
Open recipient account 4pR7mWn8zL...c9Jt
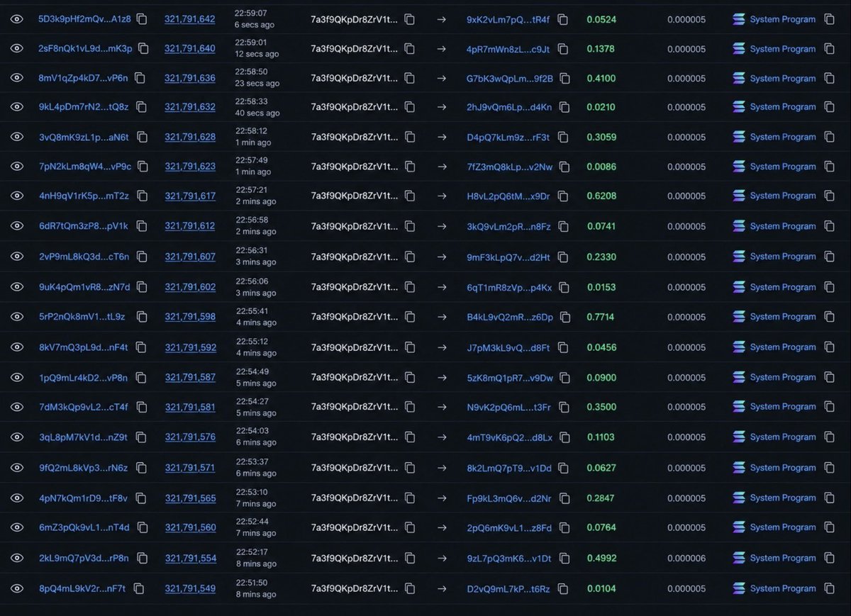coord(508,49)
